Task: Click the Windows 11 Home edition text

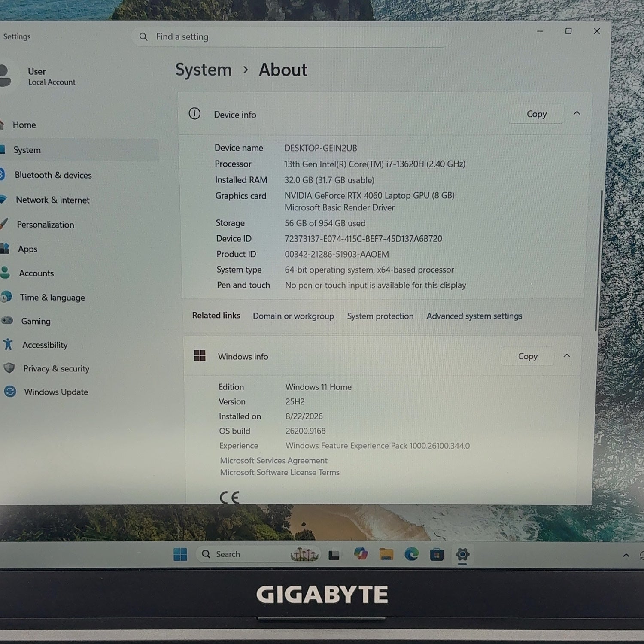Action: click(319, 387)
